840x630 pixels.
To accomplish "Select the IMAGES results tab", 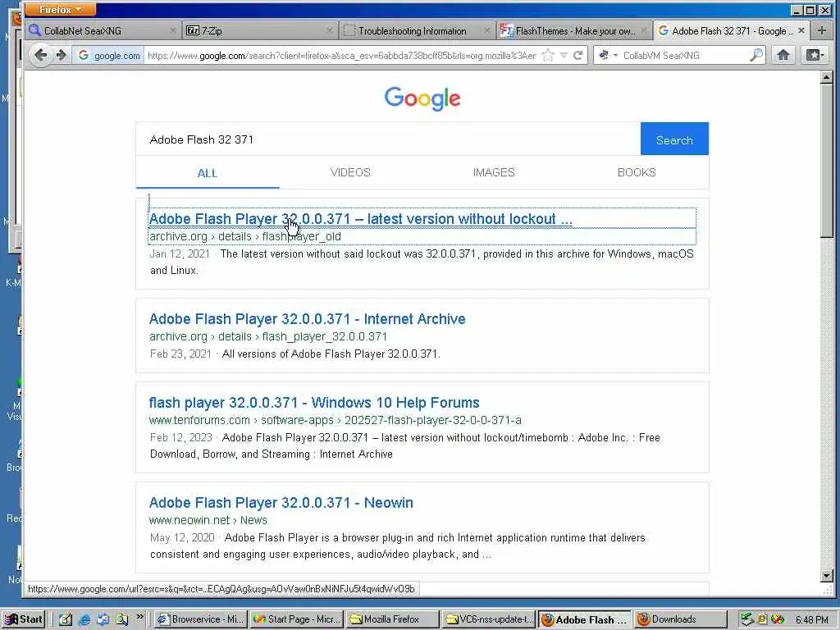I will pyautogui.click(x=493, y=172).
